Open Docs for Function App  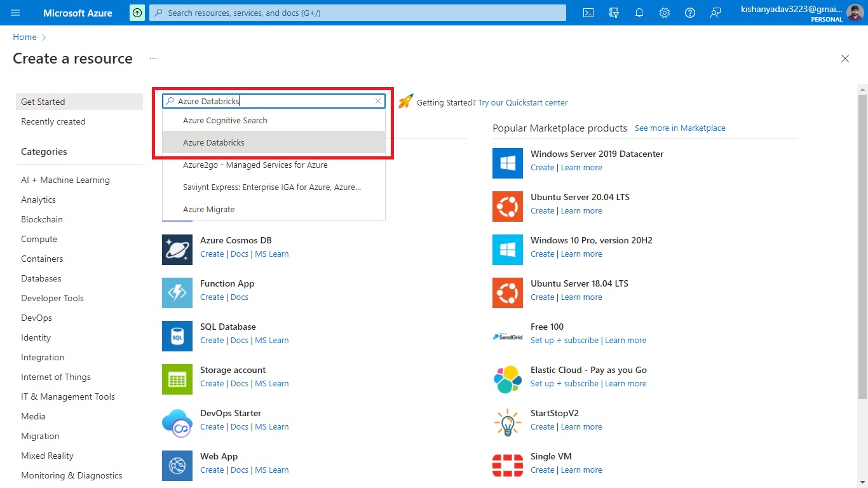click(240, 297)
